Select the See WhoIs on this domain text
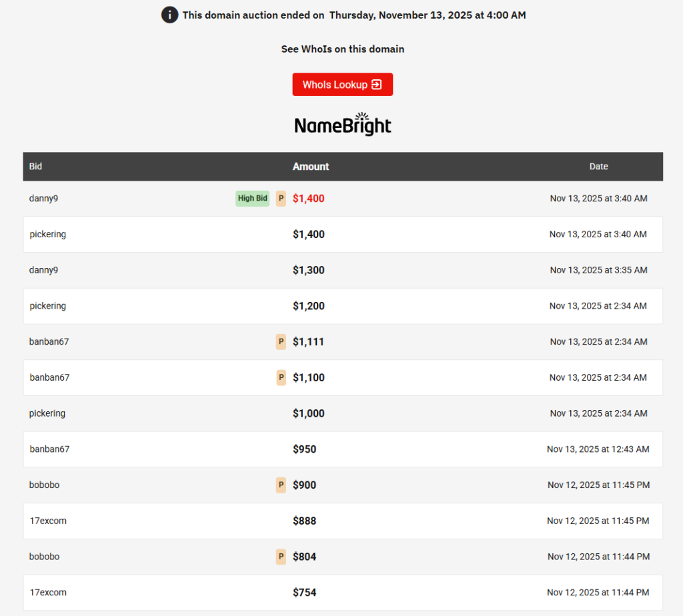 pos(342,49)
